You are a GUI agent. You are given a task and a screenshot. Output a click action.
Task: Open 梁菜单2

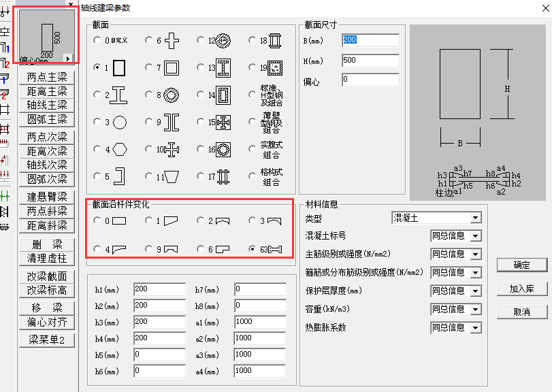click(x=47, y=340)
